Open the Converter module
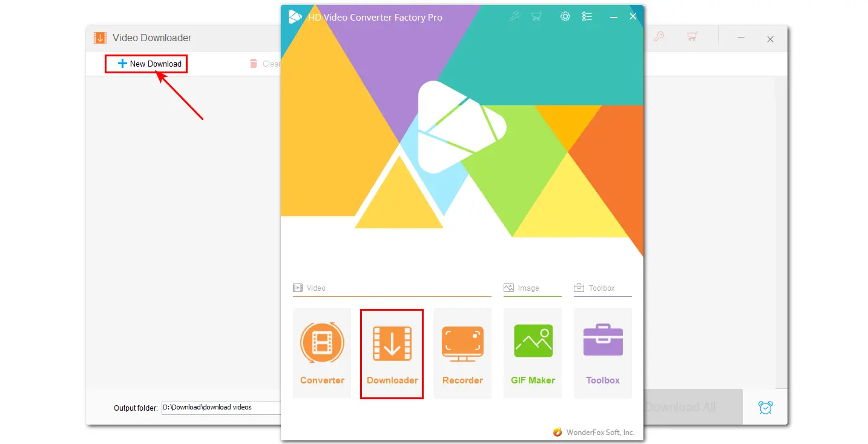Screen dimensions: 868x444 coord(322,353)
